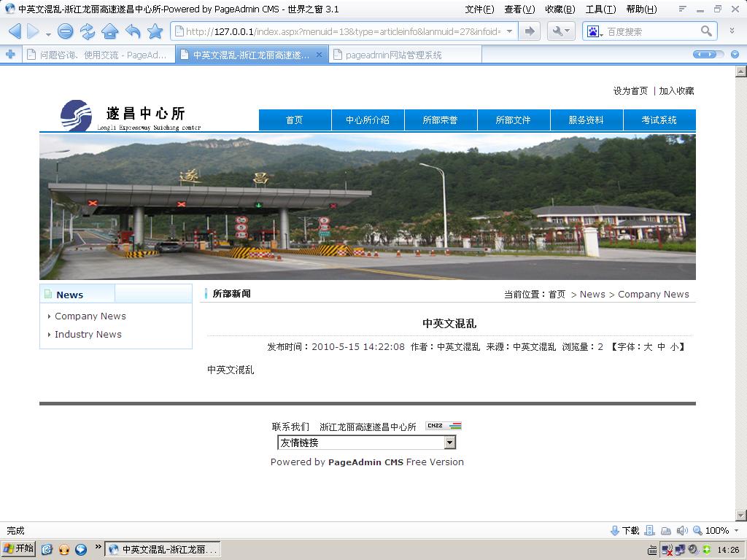This screenshot has height=560, width=747.
Task: Set font size to 中
Action: 661,346
